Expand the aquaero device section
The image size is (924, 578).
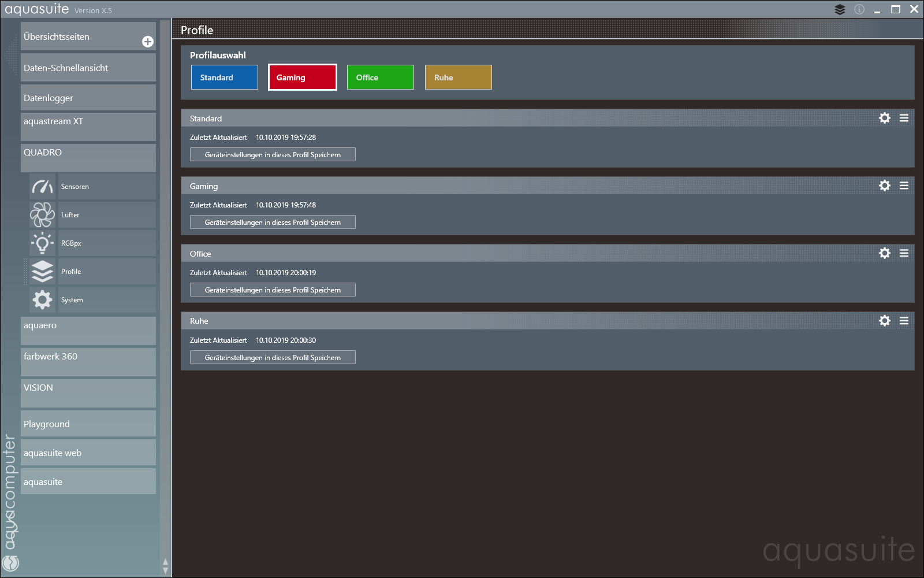click(88, 331)
